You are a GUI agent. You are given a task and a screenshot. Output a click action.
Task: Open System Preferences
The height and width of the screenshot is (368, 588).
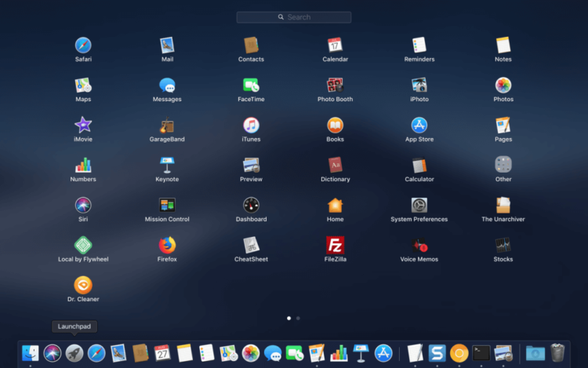(x=419, y=206)
